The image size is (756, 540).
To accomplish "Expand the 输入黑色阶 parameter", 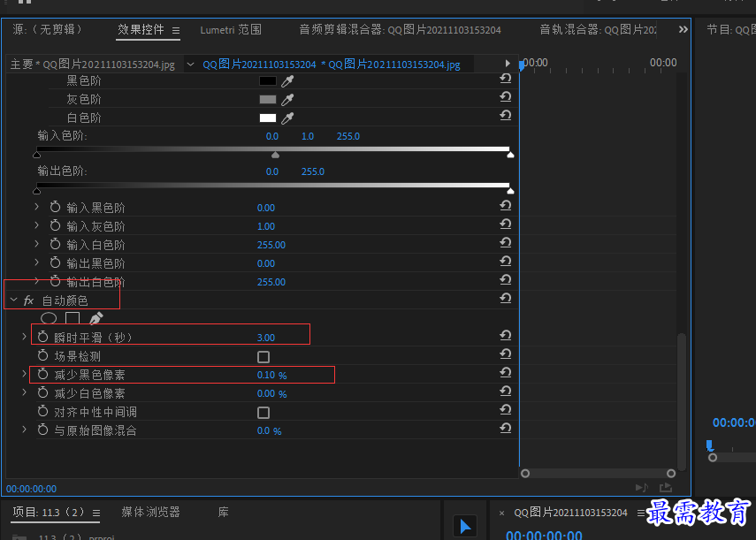I will (x=36, y=207).
